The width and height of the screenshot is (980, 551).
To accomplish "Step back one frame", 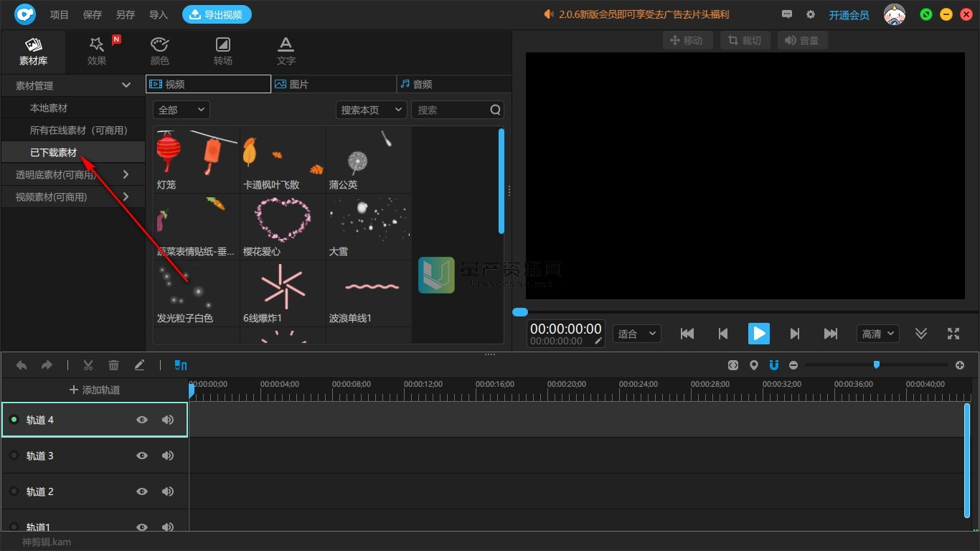I will (x=723, y=334).
